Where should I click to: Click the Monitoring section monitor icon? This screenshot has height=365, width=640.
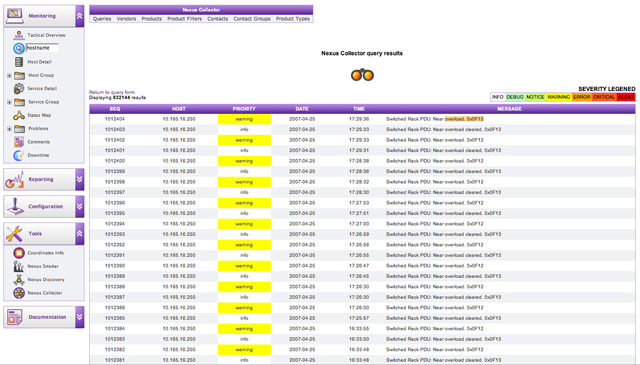click(x=15, y=16)
